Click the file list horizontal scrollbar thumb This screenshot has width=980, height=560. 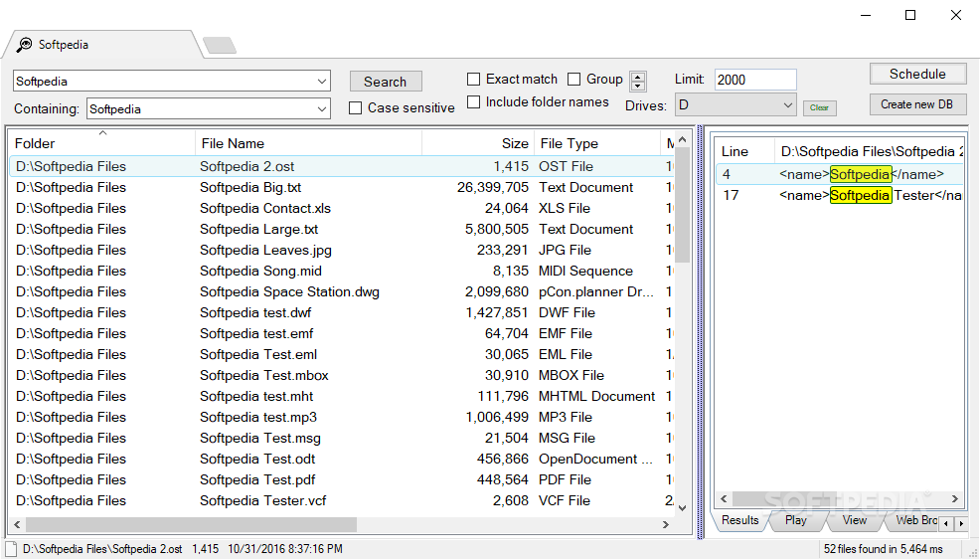(191, 524)
